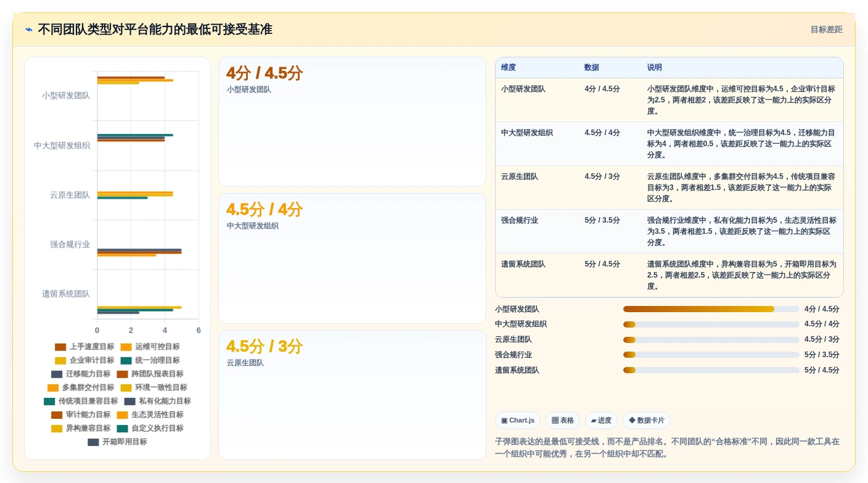This screenshot has height=483, width=868.
Task: Click the lightning icon beside the page title
Action: click(x=29, y=30)
